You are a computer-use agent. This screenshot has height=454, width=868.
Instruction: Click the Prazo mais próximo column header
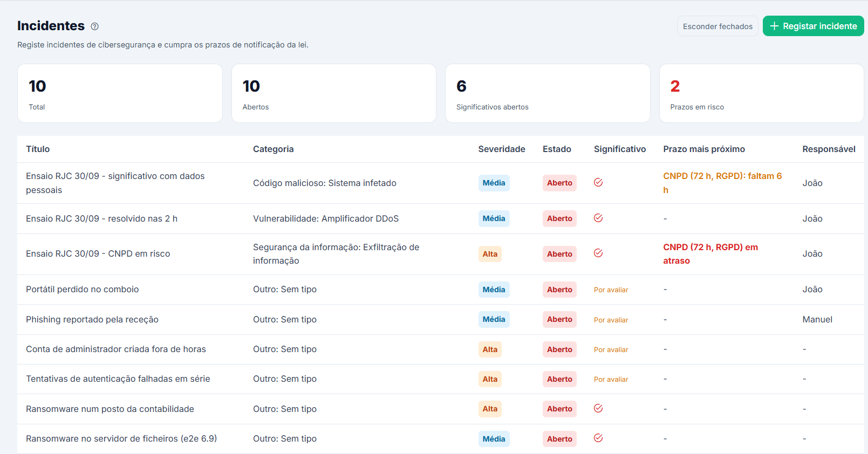[x=704, y=149]
